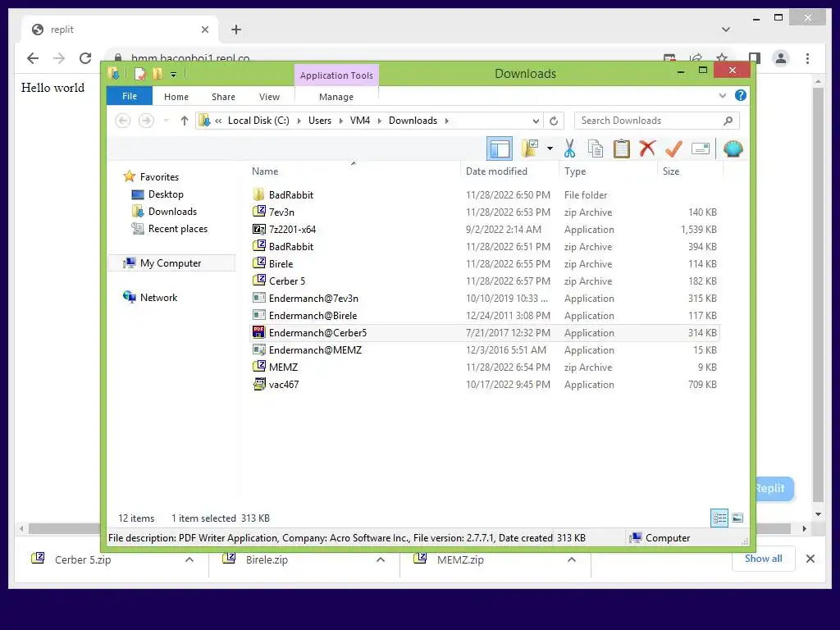Image resolution: width=840 pixels, height=630 pixels.
Task: Click the Application Tools contextual tab
Action: [336, 75]
